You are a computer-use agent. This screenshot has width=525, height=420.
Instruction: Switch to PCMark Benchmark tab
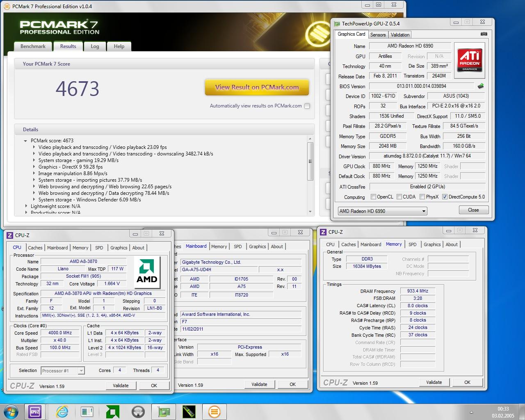pos(33,46)
